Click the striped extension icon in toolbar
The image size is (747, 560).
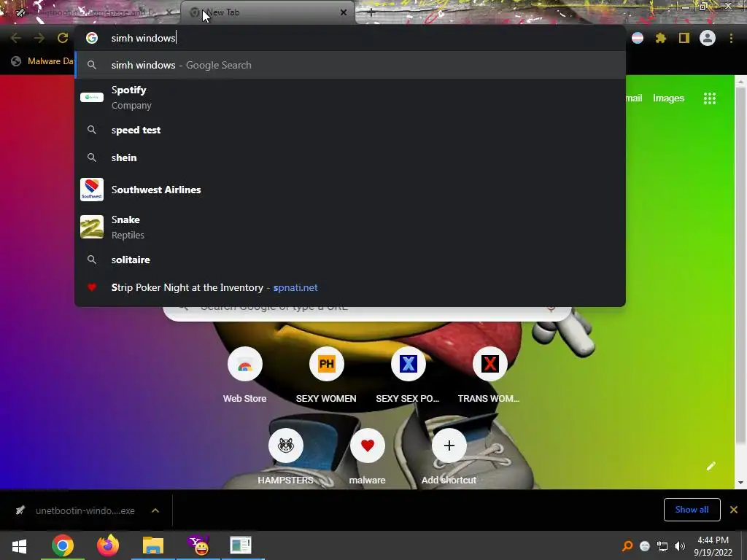point(638,38)
